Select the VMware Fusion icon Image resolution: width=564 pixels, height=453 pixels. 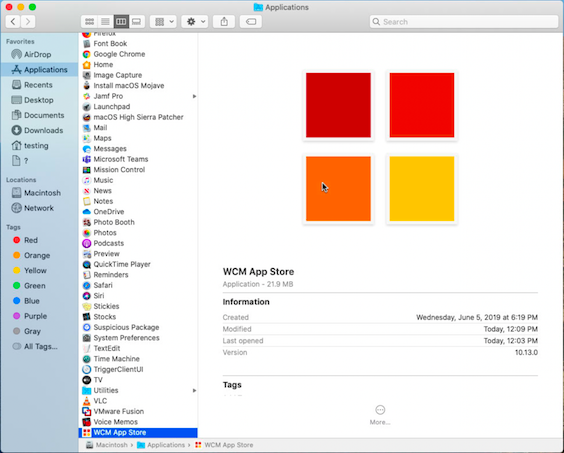pyautogui.click(x=86, y=411)
